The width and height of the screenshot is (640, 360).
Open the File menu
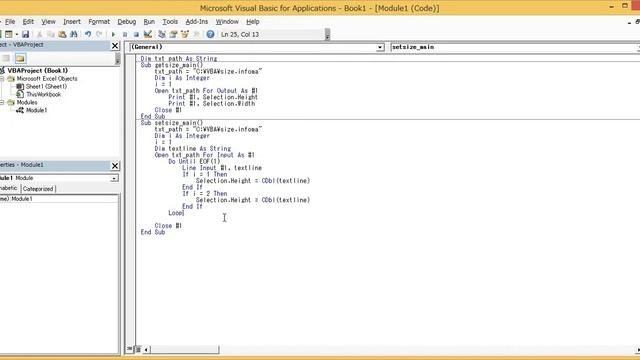click(x=10, y=22)
